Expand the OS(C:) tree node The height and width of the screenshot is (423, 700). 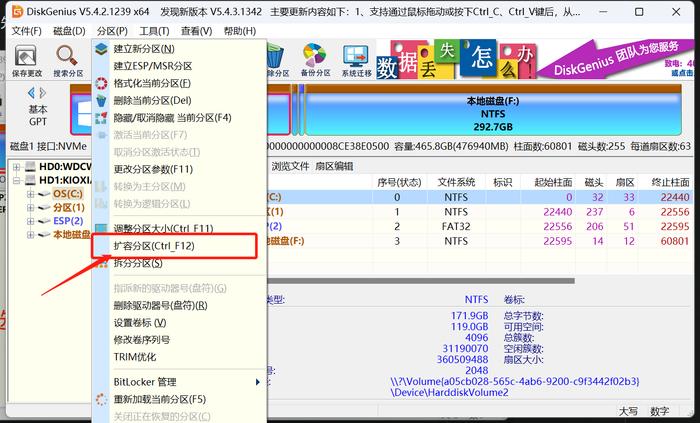coord(30,194)
